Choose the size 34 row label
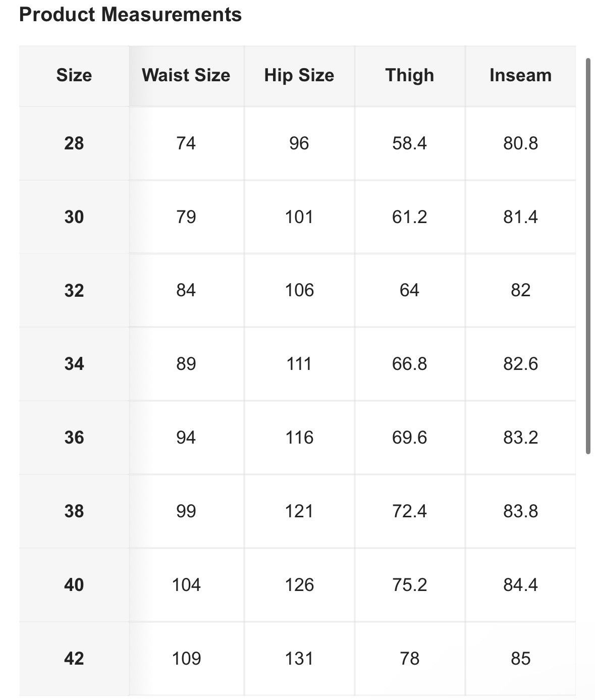Image resolution: width=595 pixels, height=700 pixels. (x=74, y=364)
